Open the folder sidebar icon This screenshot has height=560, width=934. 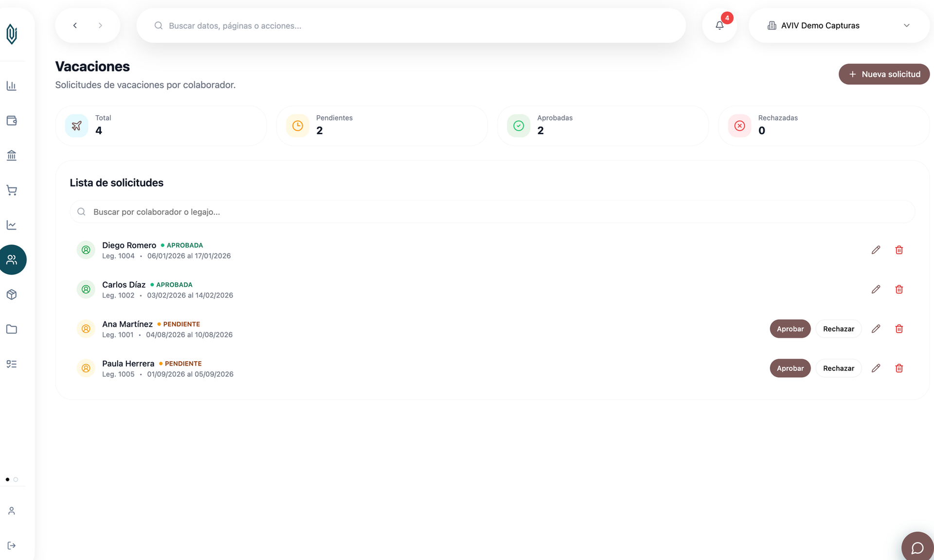click(12, 329)
